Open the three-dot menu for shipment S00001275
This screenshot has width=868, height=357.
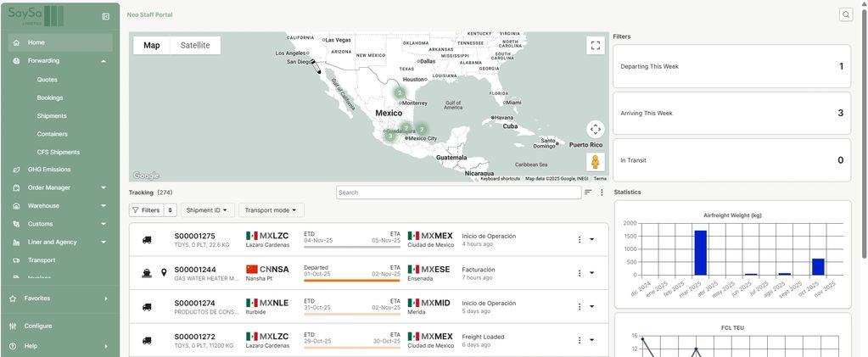tap(580, 239)
